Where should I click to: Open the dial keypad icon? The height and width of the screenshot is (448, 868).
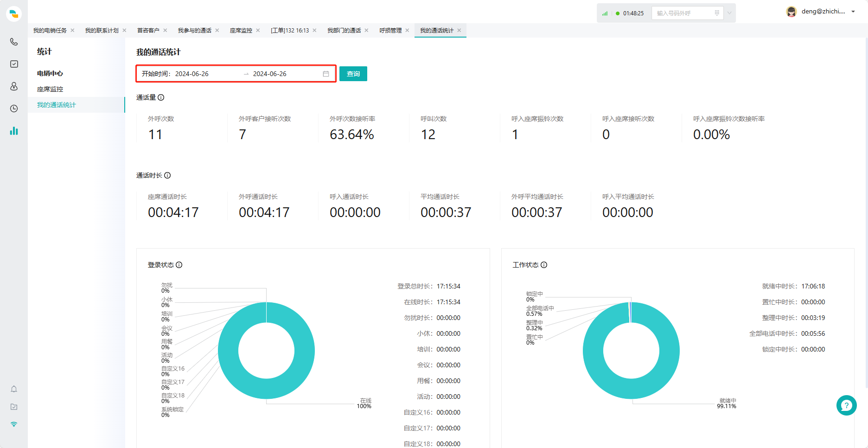(717, 13)
